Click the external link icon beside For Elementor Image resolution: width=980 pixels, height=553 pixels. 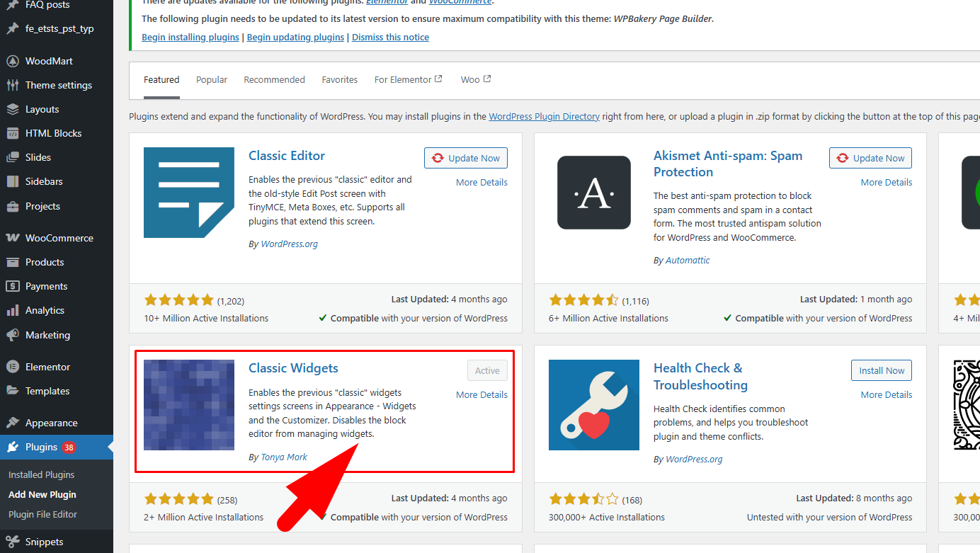tap(438, 79)
